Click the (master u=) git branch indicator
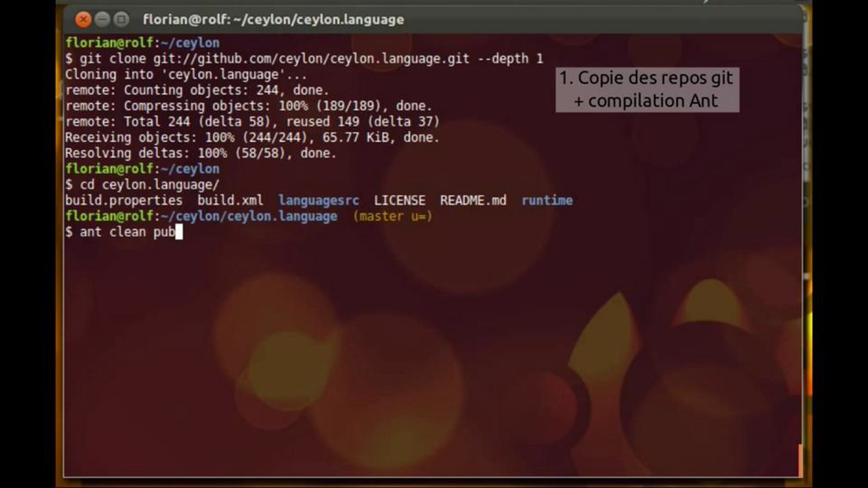 point(392,217)
